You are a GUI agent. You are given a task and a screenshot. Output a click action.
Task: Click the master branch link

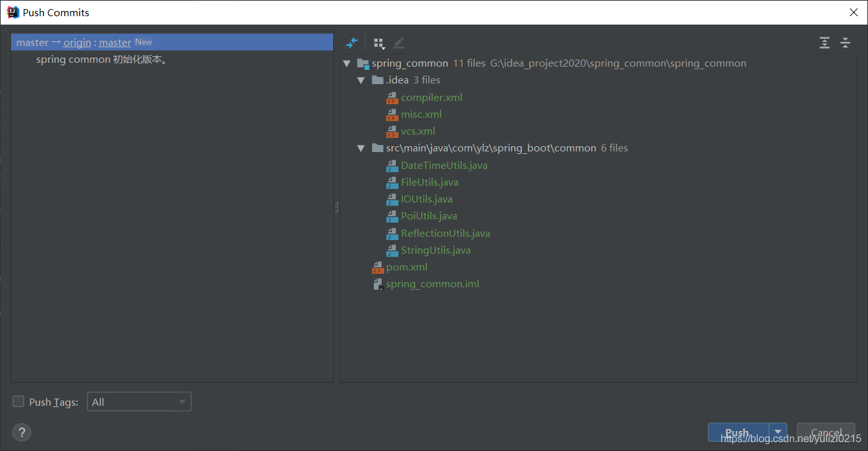click(114, 42)
